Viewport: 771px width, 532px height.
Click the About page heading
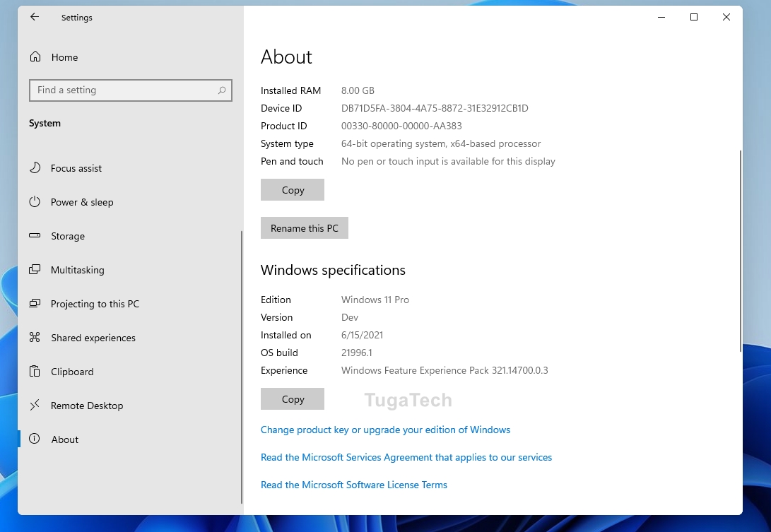pyautogui.click(x=286, y=57)
